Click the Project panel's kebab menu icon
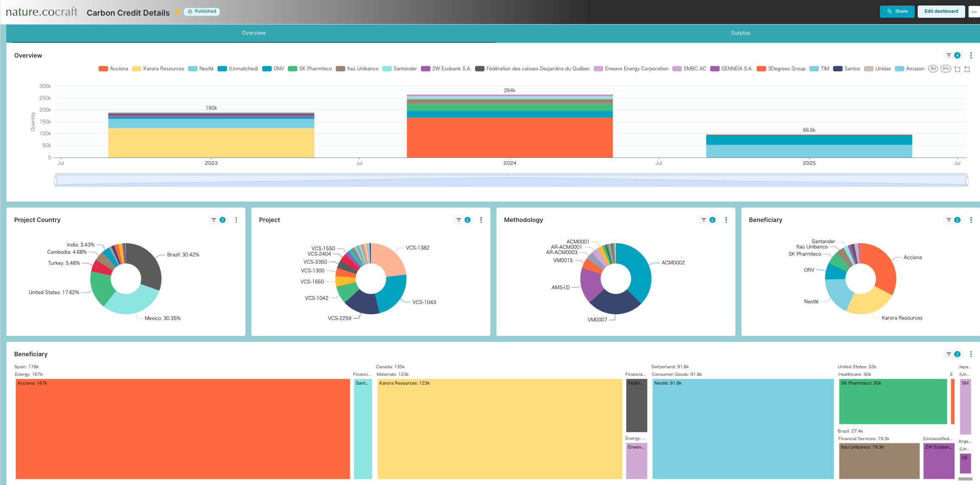Viewport: 980px width, 485px height. (481, 220)
